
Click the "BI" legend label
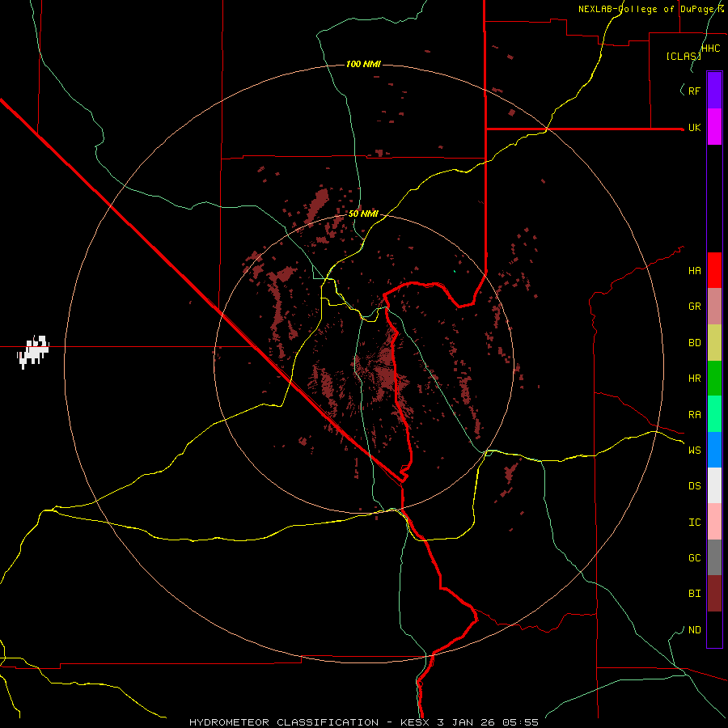pos(694,594)
